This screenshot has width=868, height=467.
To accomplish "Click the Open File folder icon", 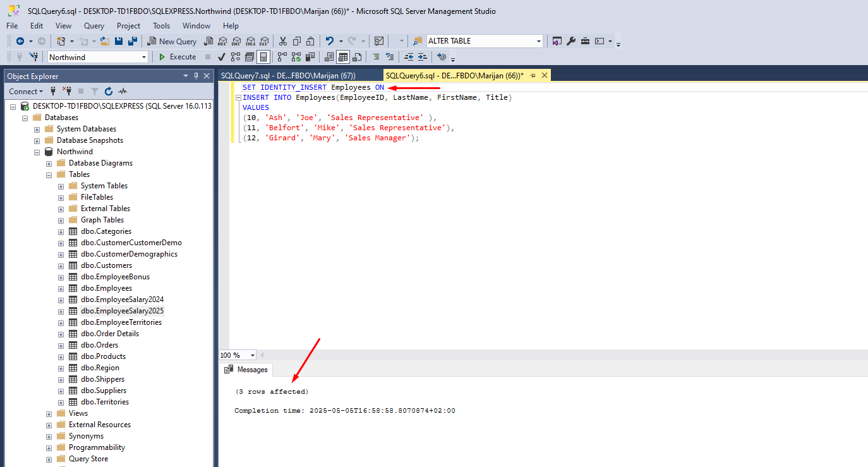I will click(x=105, y=41).
